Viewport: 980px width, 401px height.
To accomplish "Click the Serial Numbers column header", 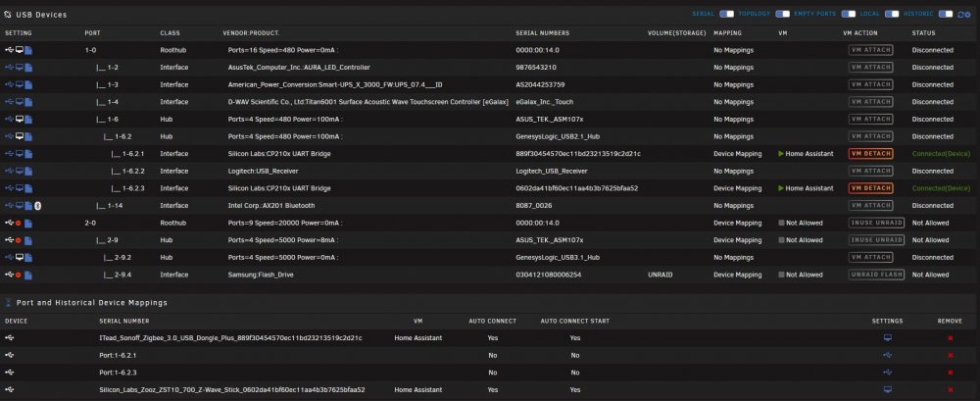I will (543, 33).
